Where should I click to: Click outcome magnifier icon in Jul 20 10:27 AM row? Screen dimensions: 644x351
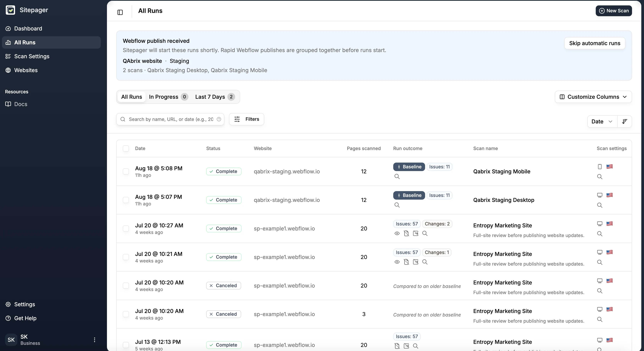[425, 233]
